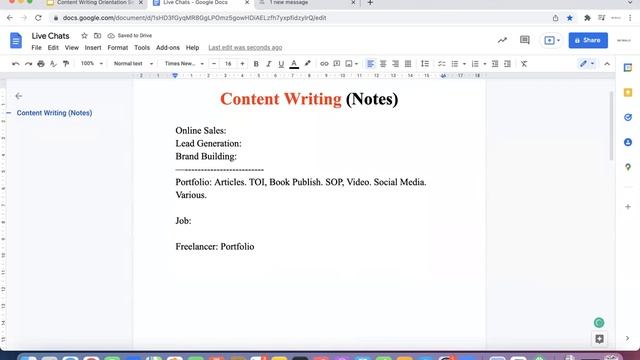Viewport: 640px width, 360px height.
Task: Open the Insert menu
Action: point(93,48)
